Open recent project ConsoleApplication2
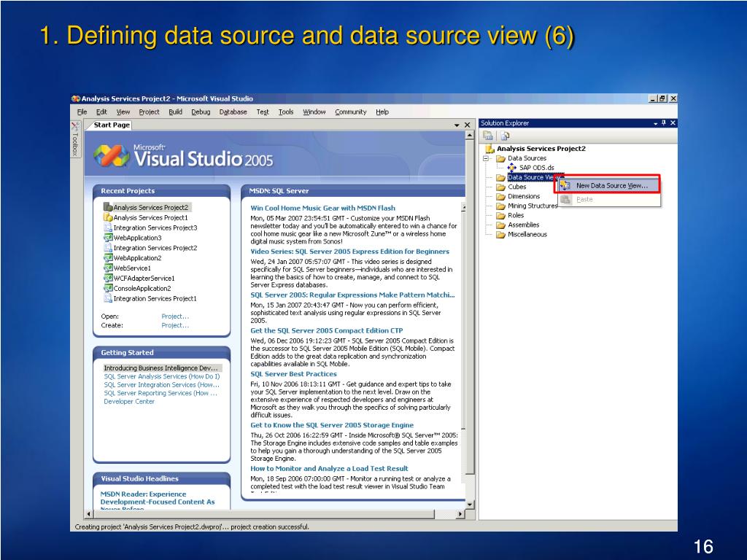This screenshot has width=747, height=560. tap(142, 288)
